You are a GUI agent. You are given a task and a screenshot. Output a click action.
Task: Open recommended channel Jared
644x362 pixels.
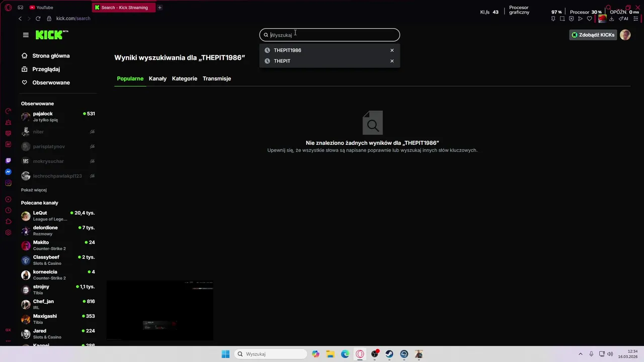[x=58, y=334]
